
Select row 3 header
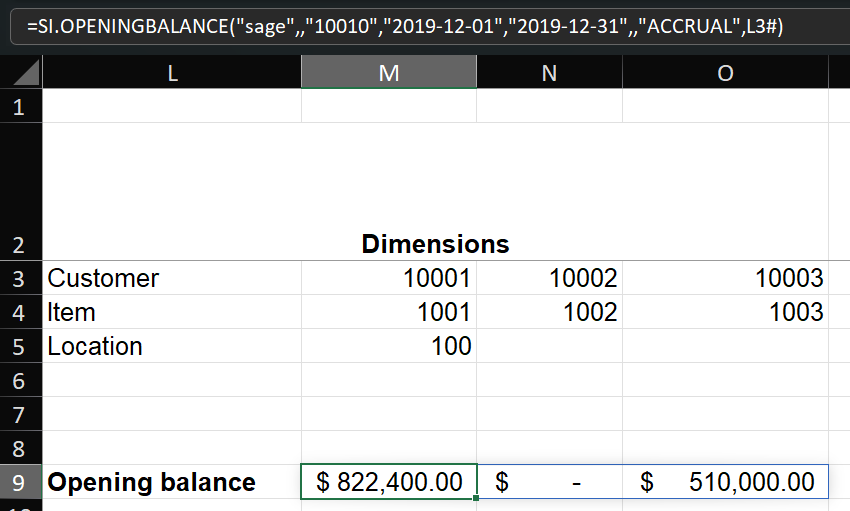(21, 278)
